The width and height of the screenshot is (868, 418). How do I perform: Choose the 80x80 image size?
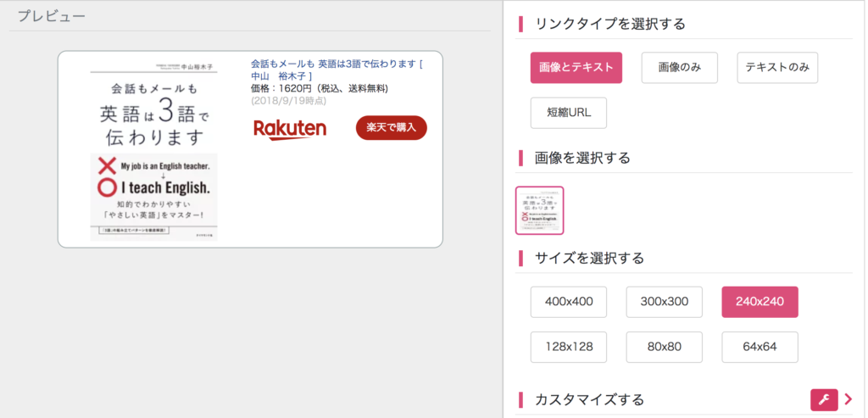pos(665,347)
